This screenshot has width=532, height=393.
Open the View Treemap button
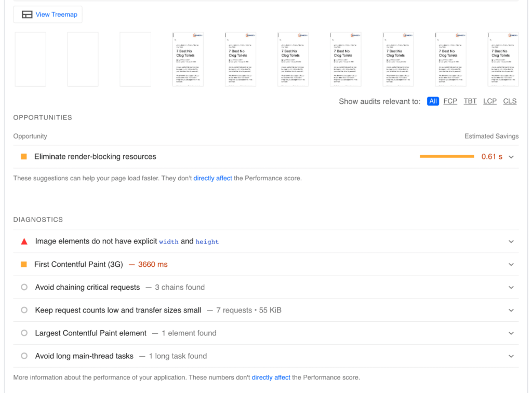tap(48, 15)
